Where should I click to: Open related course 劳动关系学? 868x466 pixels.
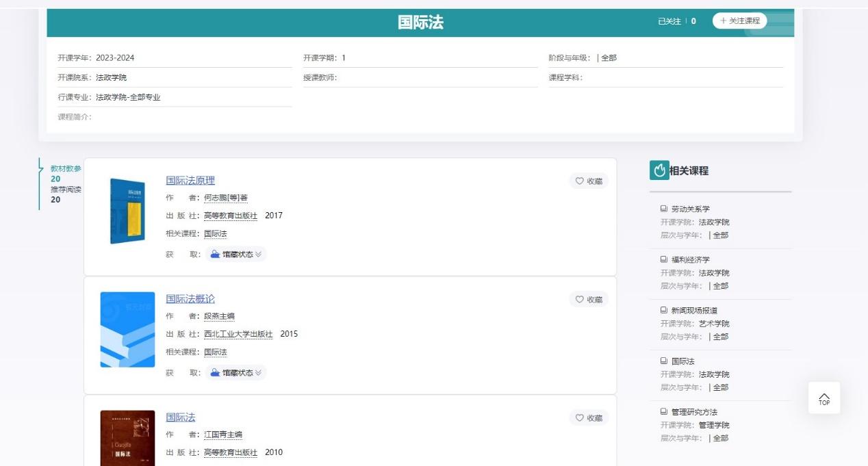coord(691,209)
